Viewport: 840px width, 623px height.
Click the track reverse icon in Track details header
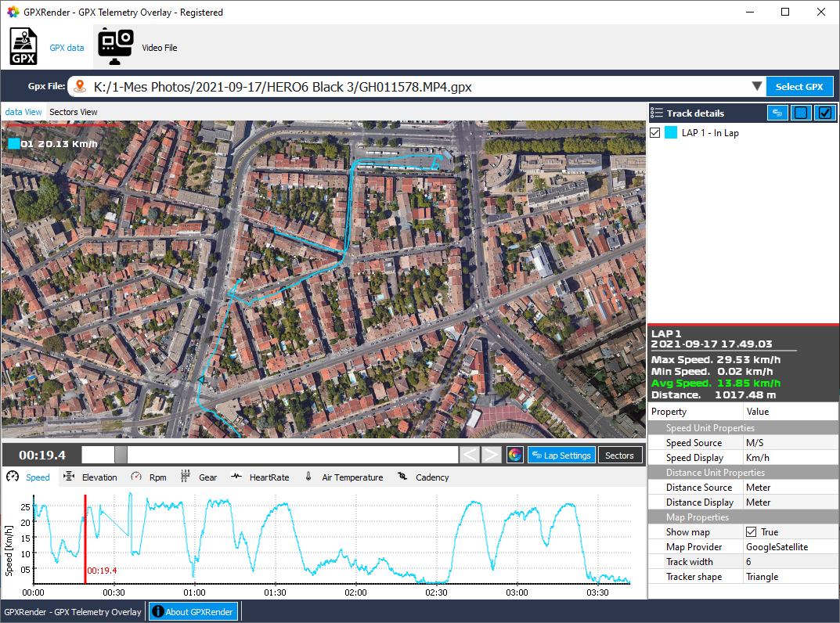point(777,113)
